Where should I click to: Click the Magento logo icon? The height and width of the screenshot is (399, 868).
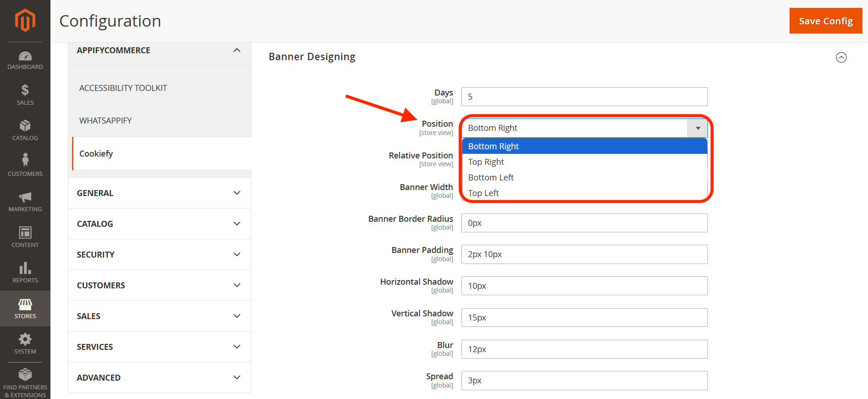[x=25, y=21]
